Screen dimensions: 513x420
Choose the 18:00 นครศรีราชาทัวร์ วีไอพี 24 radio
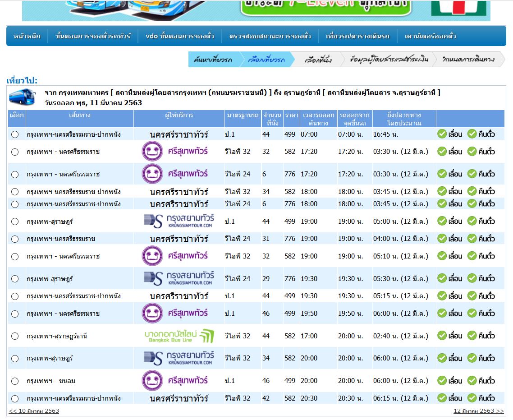point(15,204)
